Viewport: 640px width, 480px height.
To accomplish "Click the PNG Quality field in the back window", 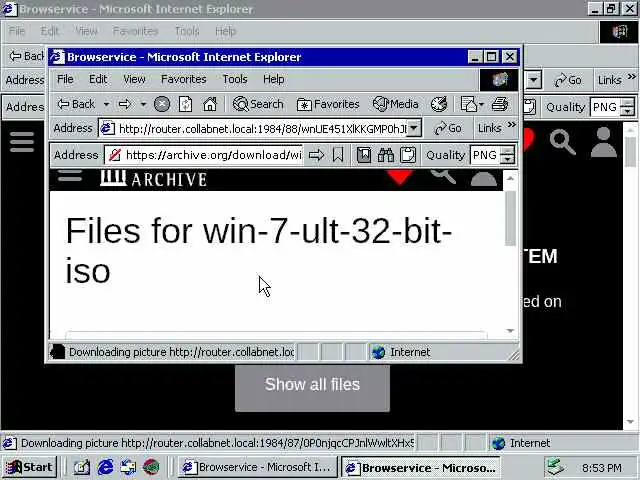I will pyautogui.click(x=604, y=107).
